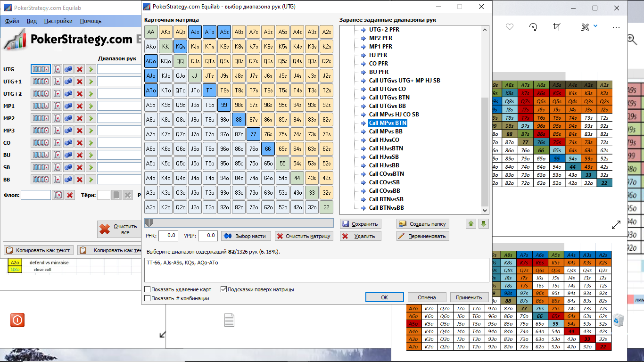Viewport: 644px width, 362px height.
Task: Click the Применить button
Action: (x=469, y=297)
